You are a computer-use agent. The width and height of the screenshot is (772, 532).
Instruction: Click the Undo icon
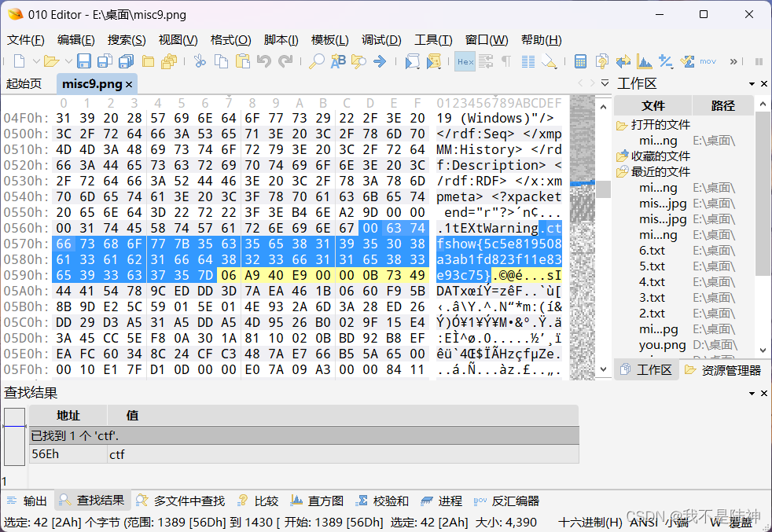264,61
